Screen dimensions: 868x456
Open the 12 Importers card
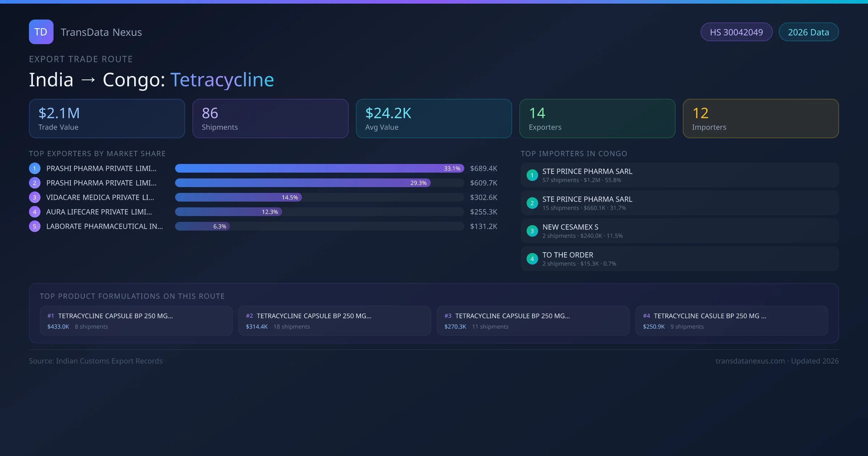(x=761, y=119)
